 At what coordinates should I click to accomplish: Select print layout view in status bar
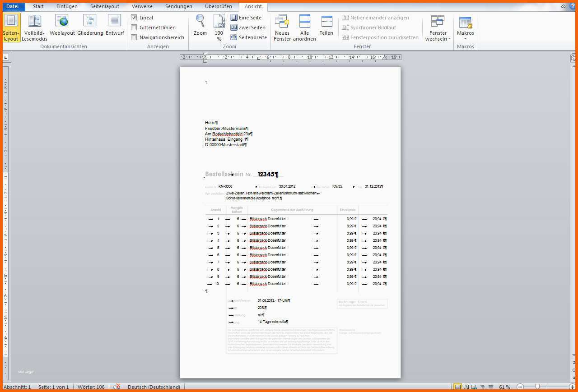pyautogui.click(x=457, y=387)
